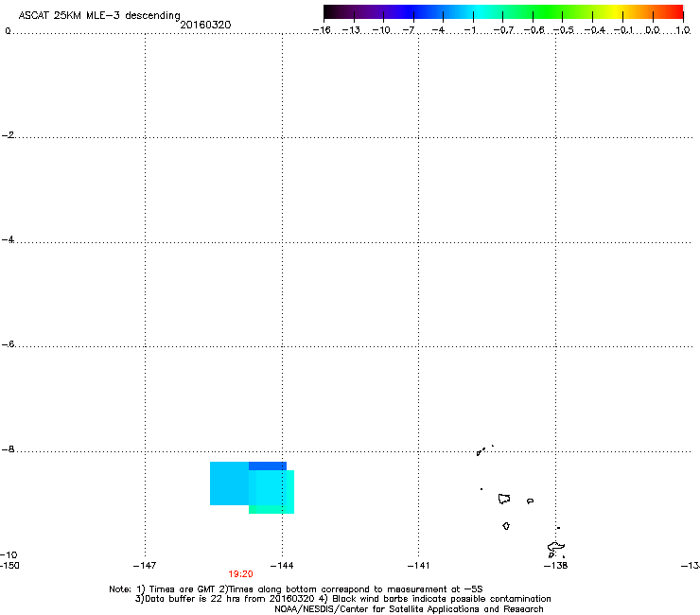The height and width of the screenshot is (615, 700).
Task: Click the note about GMT times
Action: coord(295,589)
